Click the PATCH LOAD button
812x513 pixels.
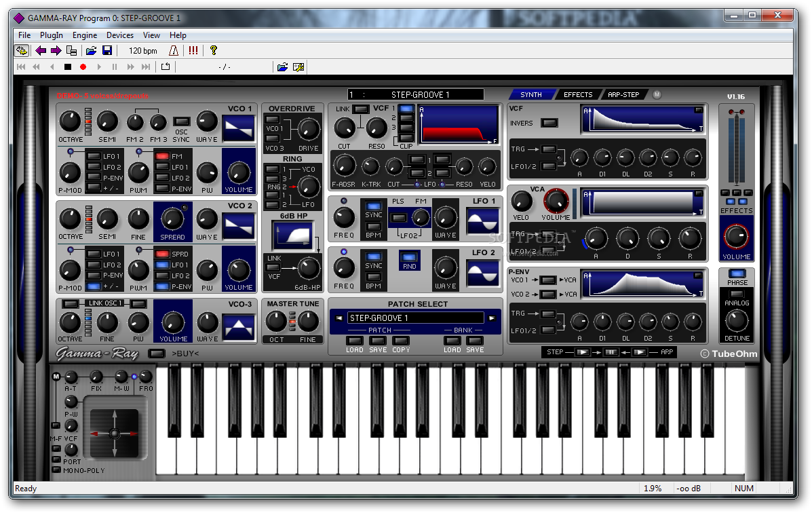(355, 341)
